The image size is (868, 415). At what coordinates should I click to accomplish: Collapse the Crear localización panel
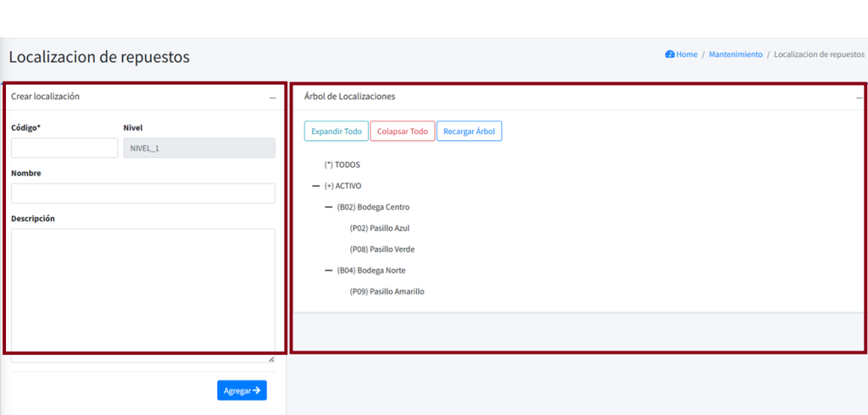(x=272, y=98)
